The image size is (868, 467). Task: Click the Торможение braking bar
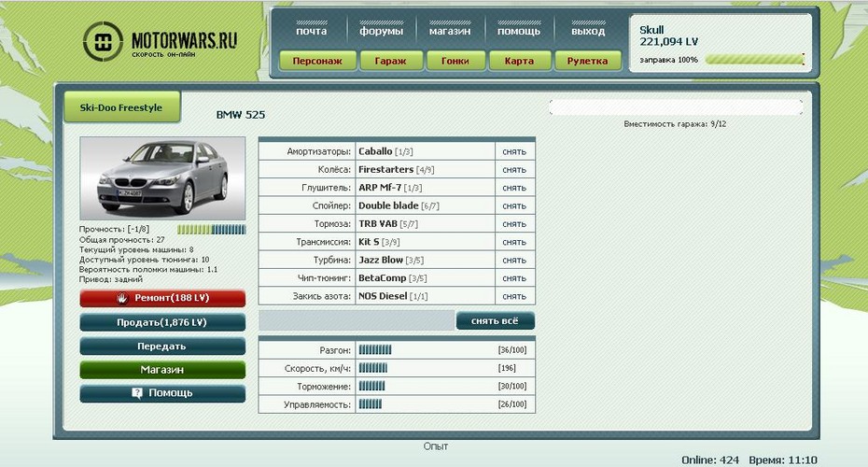371,386
